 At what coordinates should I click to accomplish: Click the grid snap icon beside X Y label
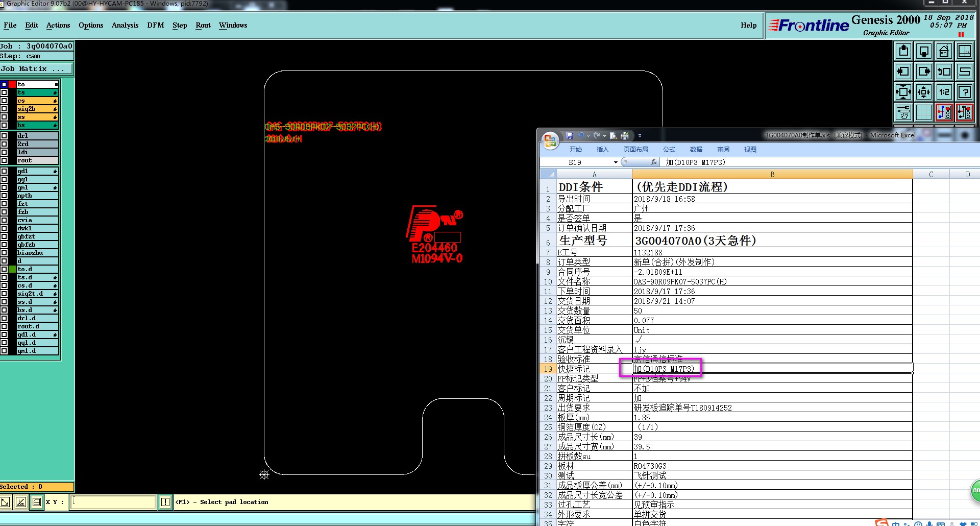pyautogui.click(x=37, y=502)
